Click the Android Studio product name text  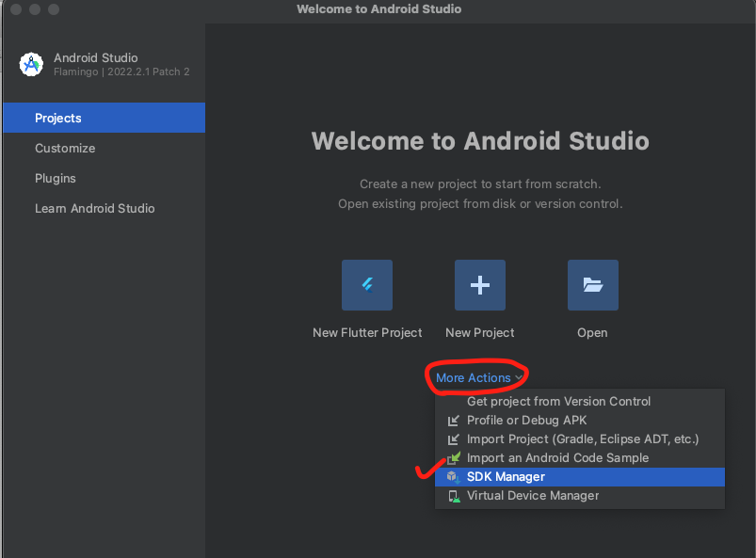[x=95, y=57]
